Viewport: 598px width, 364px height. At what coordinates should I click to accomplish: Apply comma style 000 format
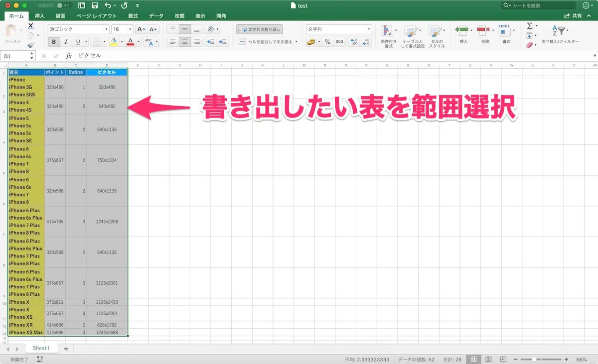tap(339, 42)
